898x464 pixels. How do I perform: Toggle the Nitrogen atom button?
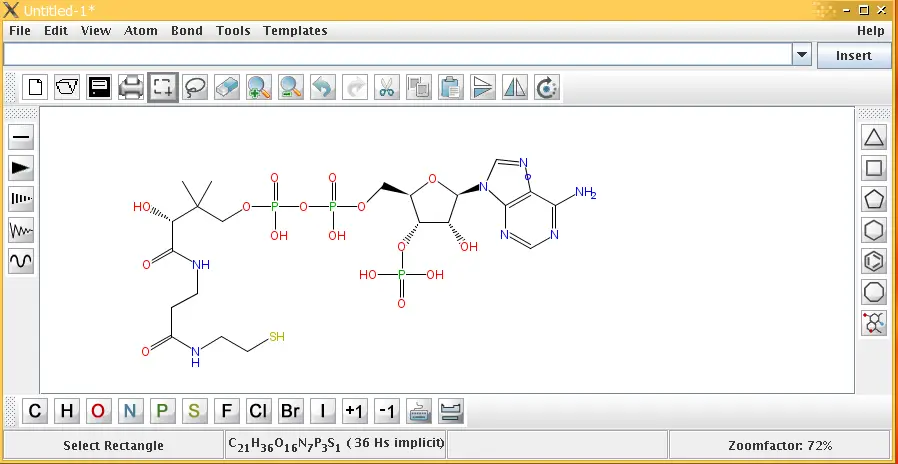tap(130, 411)
